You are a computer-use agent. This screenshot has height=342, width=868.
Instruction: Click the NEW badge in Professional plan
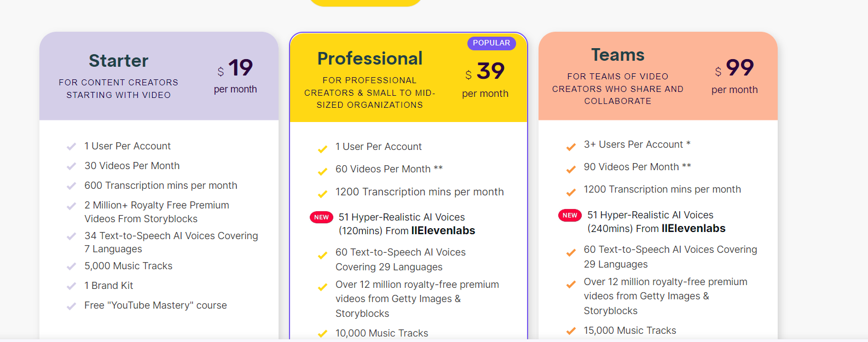321,217
